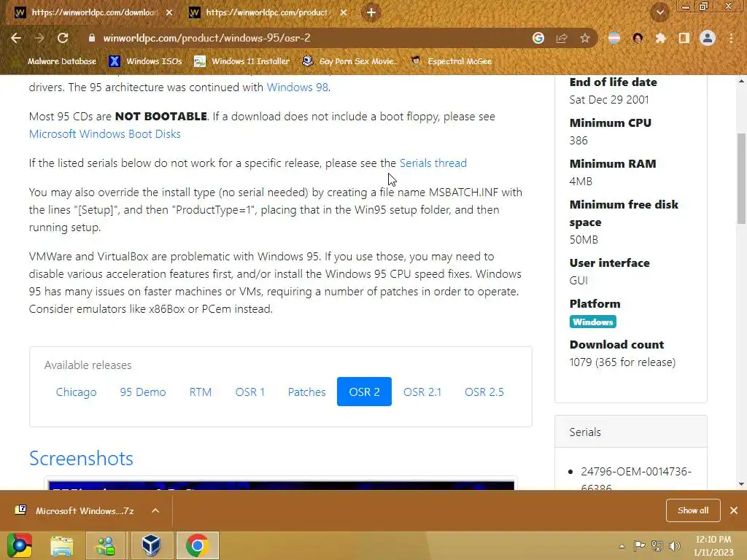The width and height of the screenshot is (747, 560).
Task: Close the winworldpc product tab
Action: (x=344, y=12)
